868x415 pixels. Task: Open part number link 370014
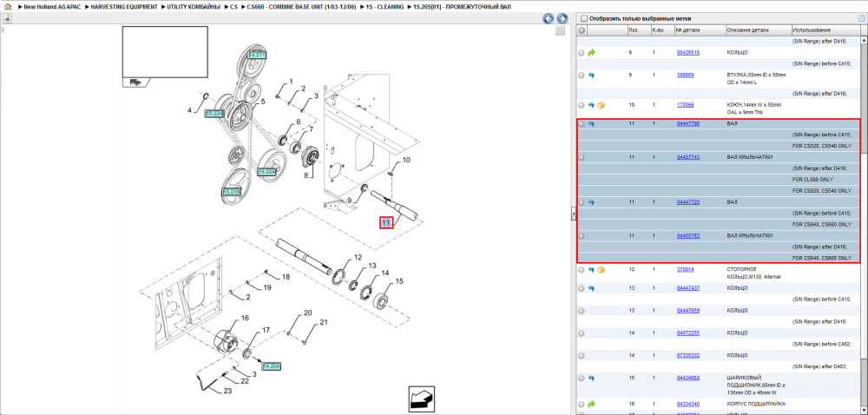[x=686, y=269]
